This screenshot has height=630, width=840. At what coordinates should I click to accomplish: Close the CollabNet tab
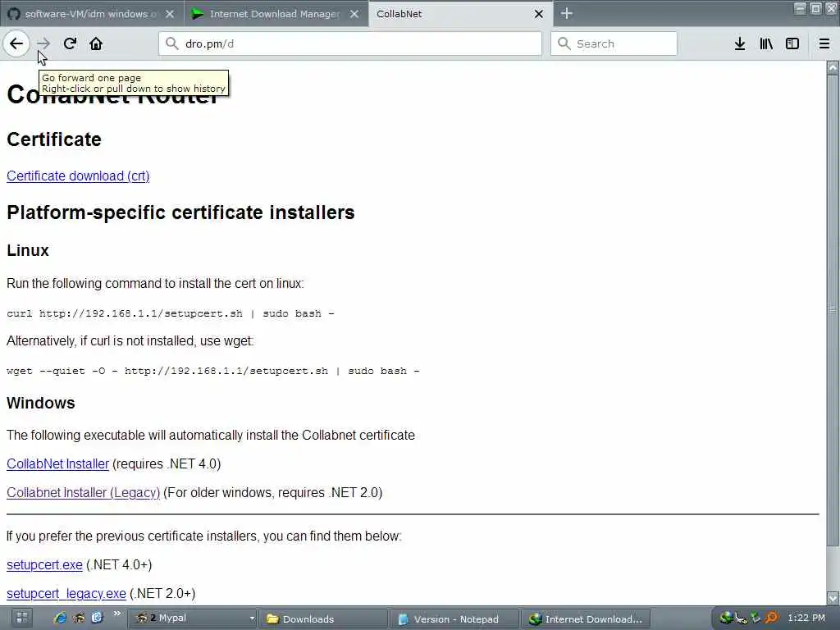(539, 14)
